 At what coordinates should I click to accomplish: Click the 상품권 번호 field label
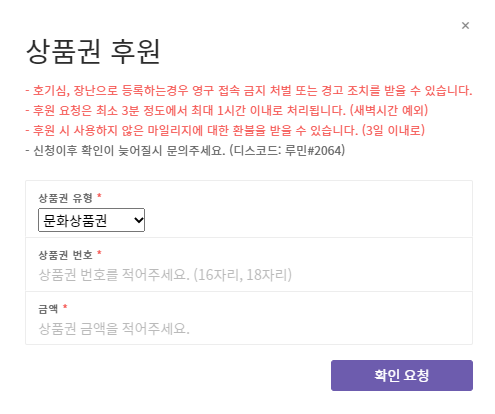[65, 255]
